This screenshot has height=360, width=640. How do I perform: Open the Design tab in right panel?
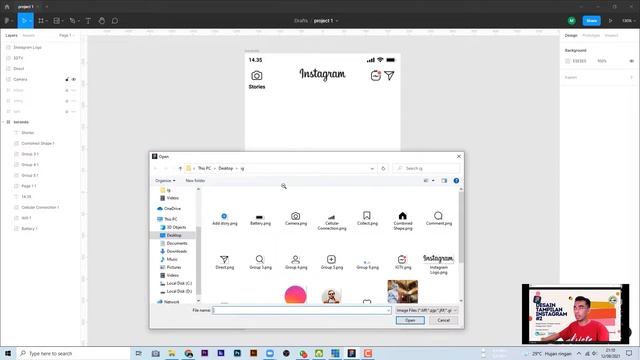point(571,36)
